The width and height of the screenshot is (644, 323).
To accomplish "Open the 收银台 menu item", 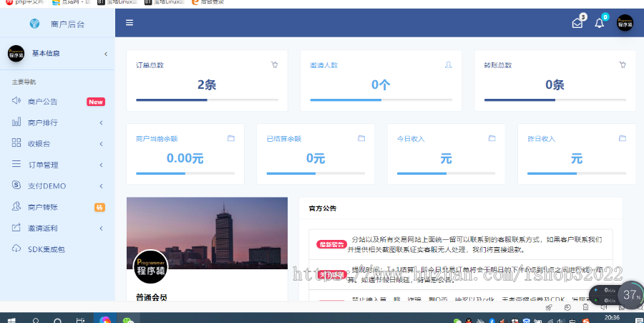I will click(x=57, y=143).
